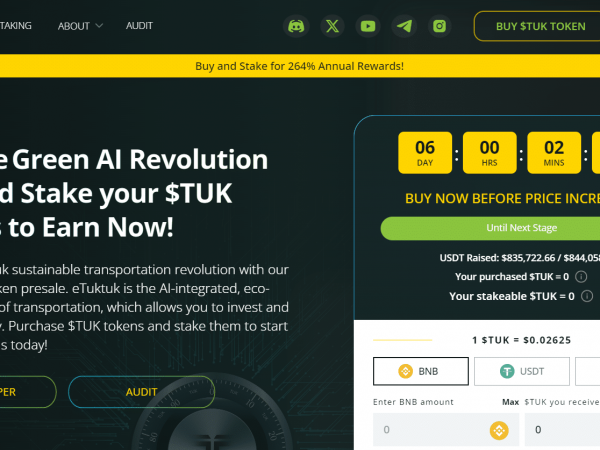The image size is (600, 450).
Task: Open the Telegram channel icon
Action: tap(404, 26)
